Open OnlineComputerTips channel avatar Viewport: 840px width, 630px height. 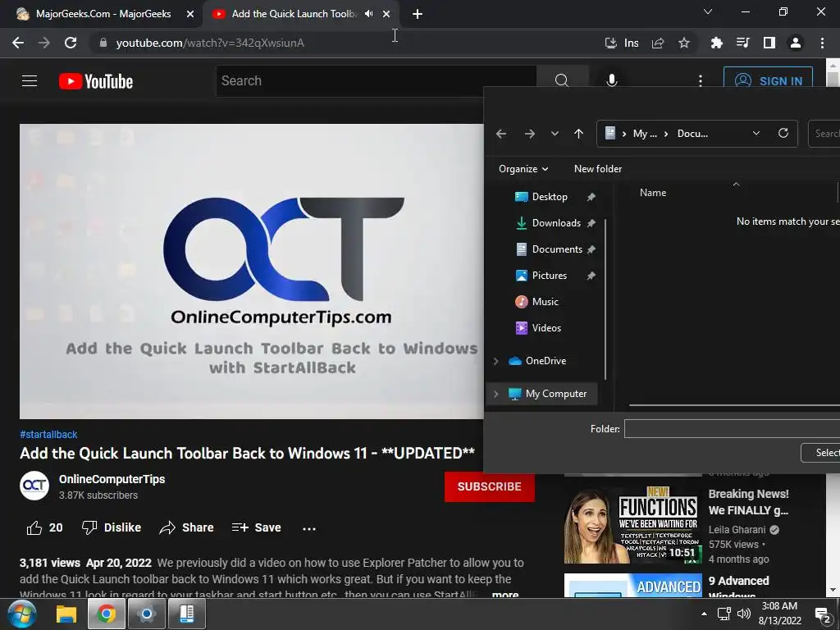click(x=34, y=486)
